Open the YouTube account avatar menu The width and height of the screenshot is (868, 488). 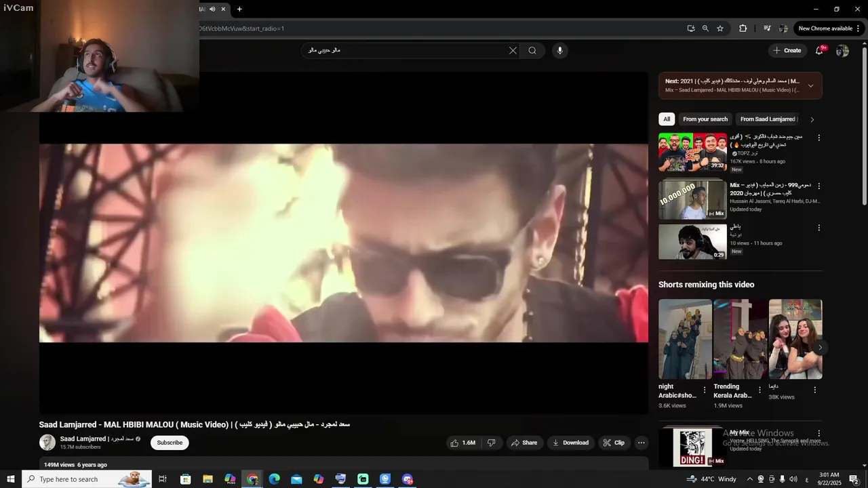(x=842, y=51)
